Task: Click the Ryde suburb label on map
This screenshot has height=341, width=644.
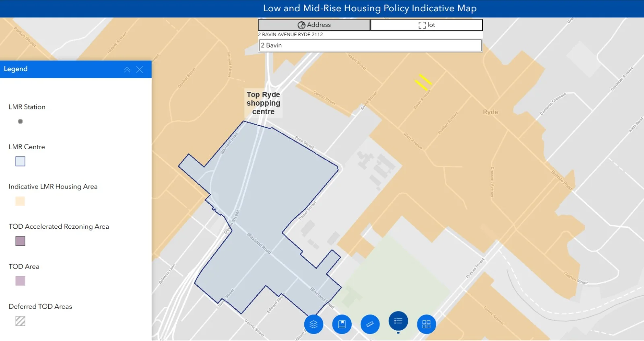Action: [490, 112]
